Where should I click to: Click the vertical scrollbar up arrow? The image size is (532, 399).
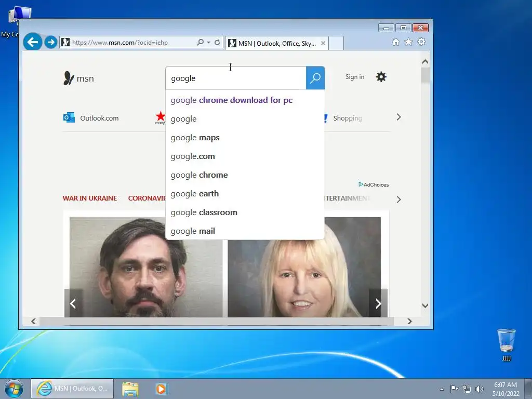425,62
